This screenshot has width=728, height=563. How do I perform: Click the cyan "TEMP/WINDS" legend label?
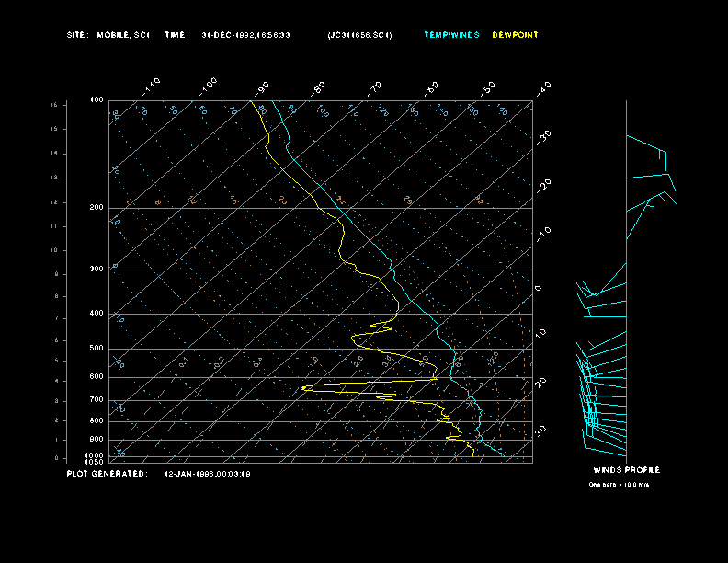451,35
